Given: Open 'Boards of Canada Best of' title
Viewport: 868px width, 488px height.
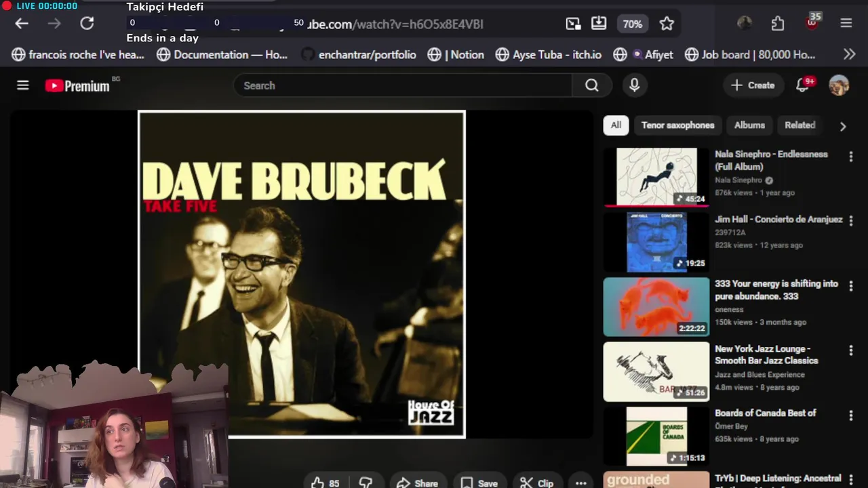Looking at the screenshot, I should click(765, 413).
